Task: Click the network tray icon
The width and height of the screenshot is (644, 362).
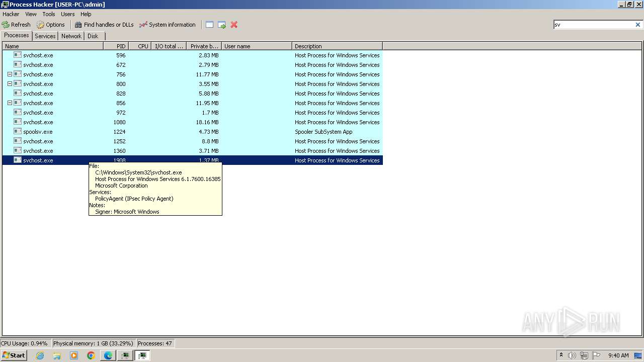Action: click(584, 355)
